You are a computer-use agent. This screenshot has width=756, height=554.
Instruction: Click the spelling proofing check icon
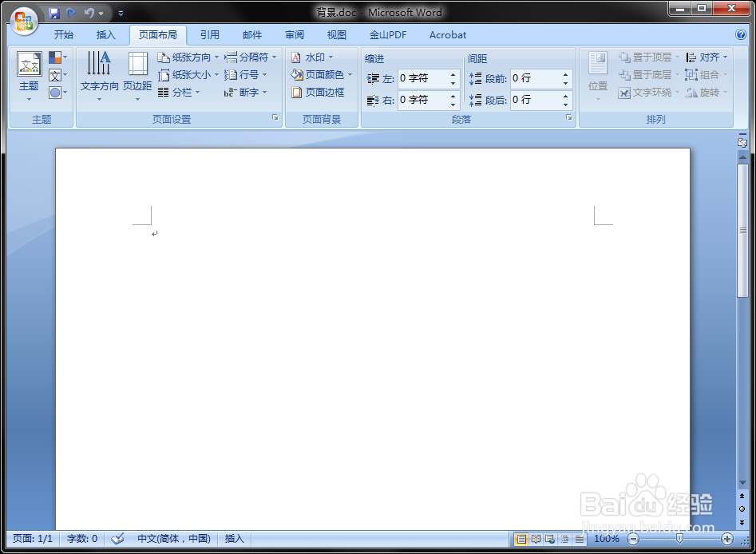pyautogui.click(x=117, y=539)
